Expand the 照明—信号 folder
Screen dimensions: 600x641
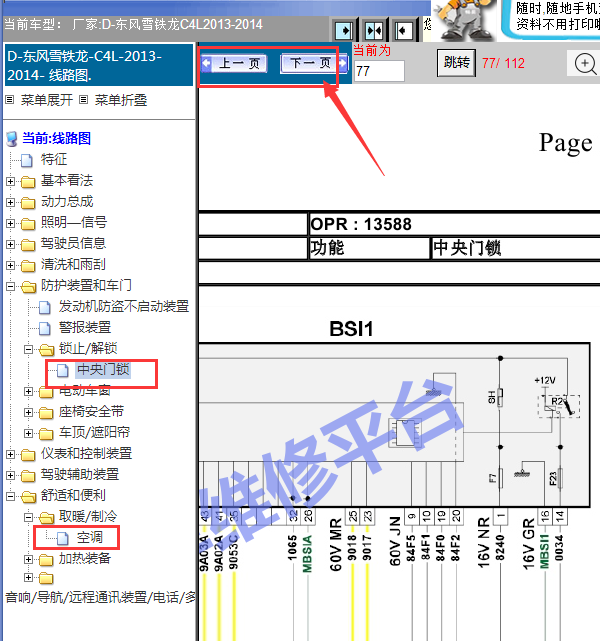point(11,223)
